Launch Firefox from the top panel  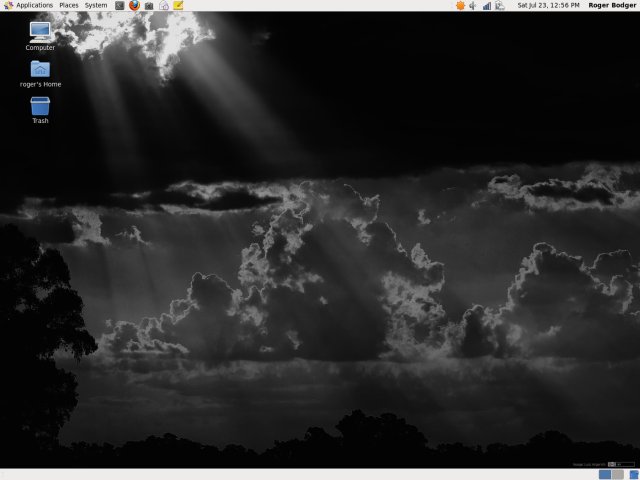(x=134, y=5)
